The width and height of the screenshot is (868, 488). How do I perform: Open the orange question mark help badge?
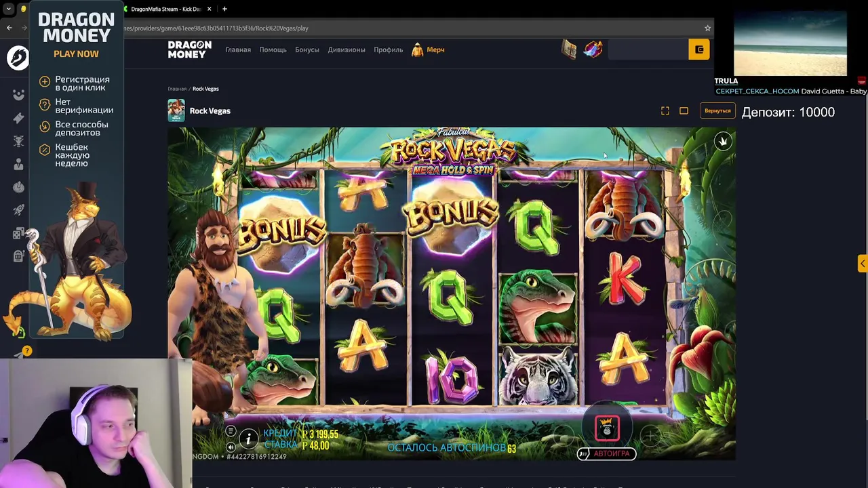click(26, 350)
